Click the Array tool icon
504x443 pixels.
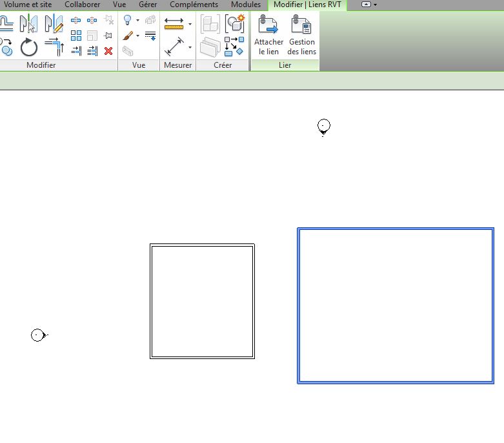click(x=76, y=36)
